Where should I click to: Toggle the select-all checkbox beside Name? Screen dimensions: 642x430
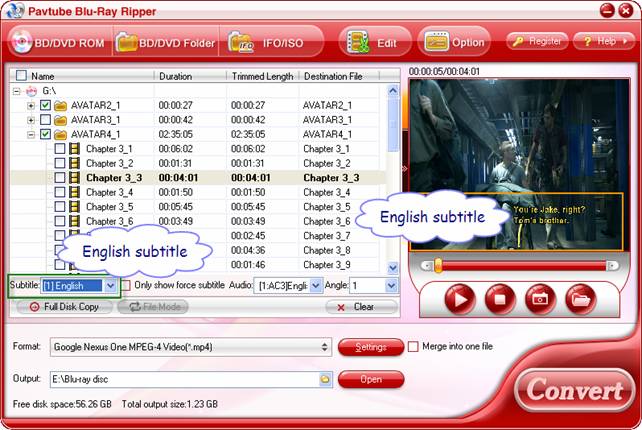tap(21, 75)
